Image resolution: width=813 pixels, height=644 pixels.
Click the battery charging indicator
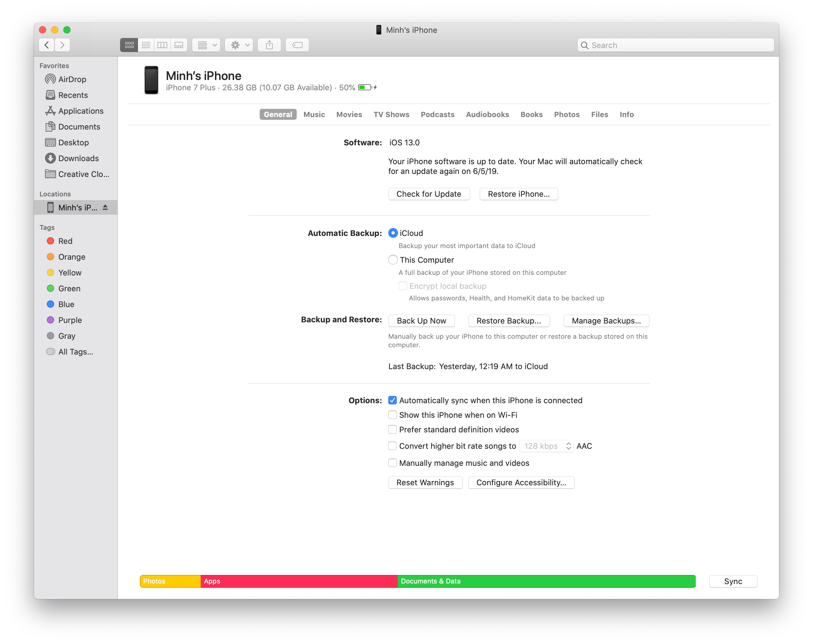click(368, 88)
